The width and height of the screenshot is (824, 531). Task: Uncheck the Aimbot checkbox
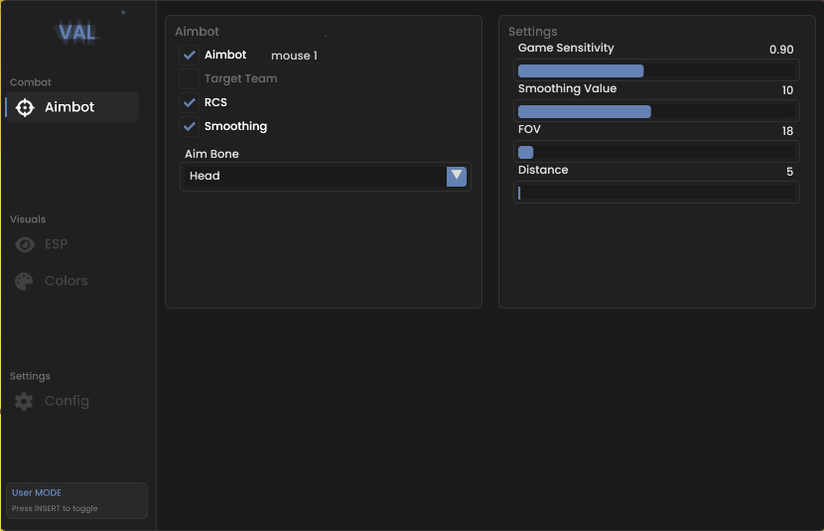(x=189, y=55)
